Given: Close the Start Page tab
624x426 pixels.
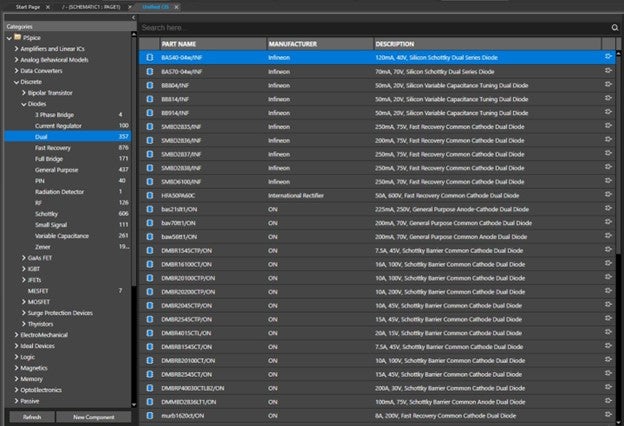Looking at the screenshot, I should click(x=48, y=7).
